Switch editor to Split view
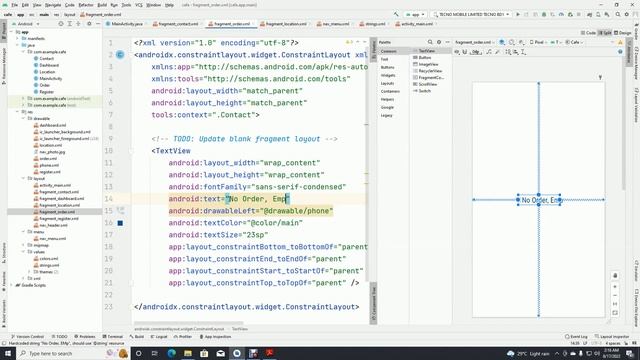The image size is (640, 360). click(605, 33)
